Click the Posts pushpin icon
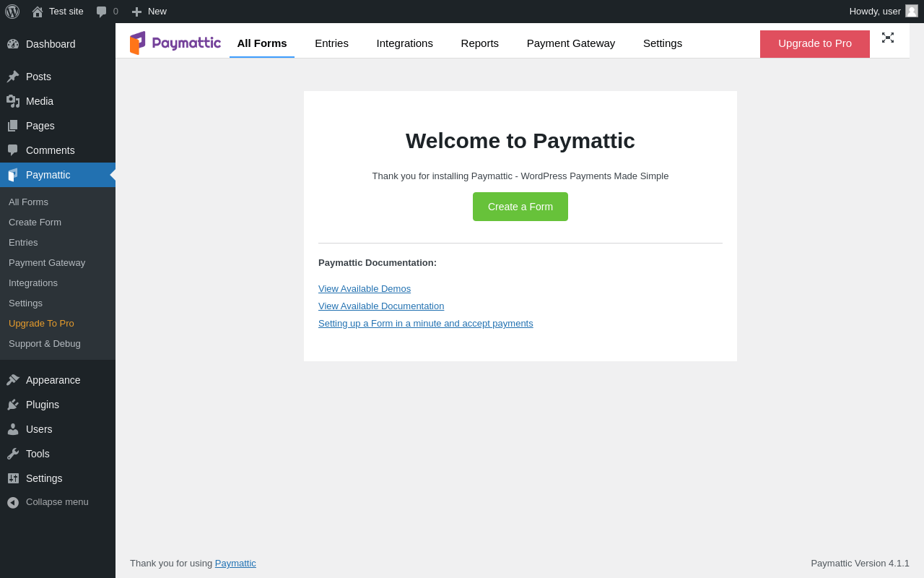This screenshot has width=924, height=578. (x=13, y=77)
